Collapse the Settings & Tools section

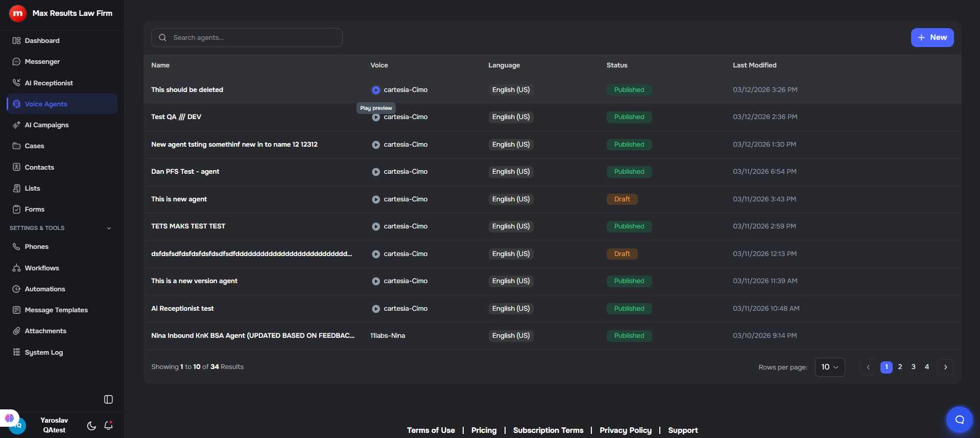[109, 228]
